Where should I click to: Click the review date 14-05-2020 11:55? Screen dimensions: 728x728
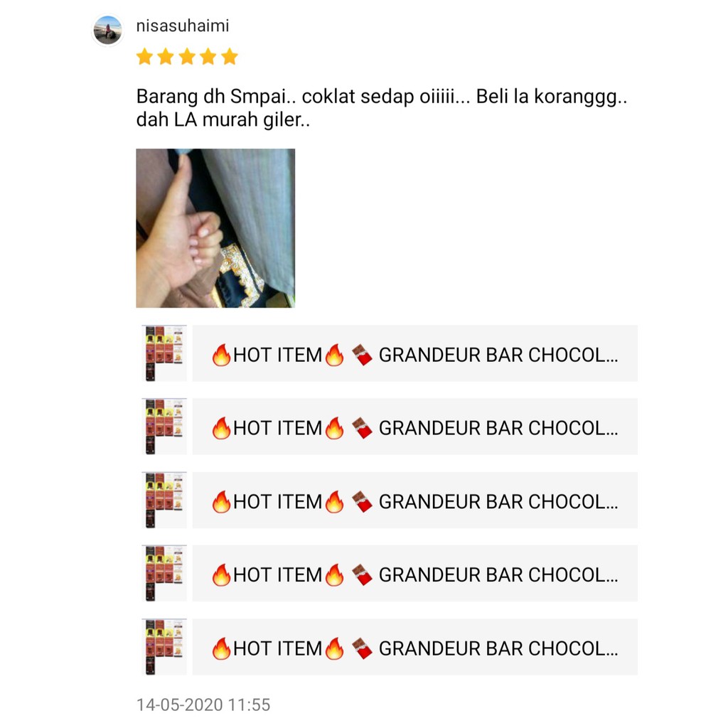(x=203, y=705)
